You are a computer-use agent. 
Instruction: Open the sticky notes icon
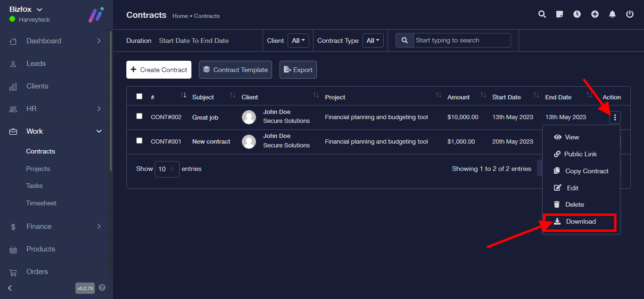click(x=560, y=15)
